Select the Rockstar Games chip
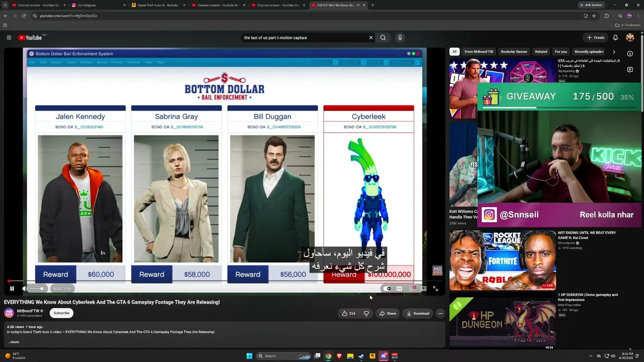 (x=514, y=52)
